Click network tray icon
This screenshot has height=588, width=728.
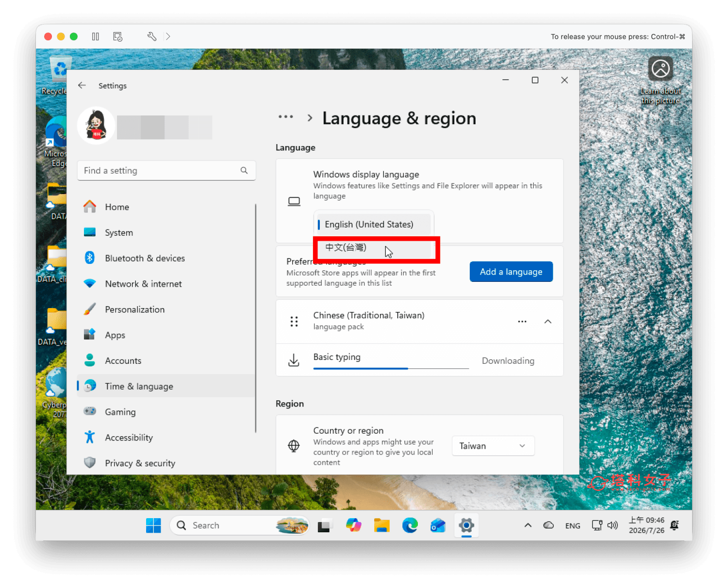[x=597, y=525]
